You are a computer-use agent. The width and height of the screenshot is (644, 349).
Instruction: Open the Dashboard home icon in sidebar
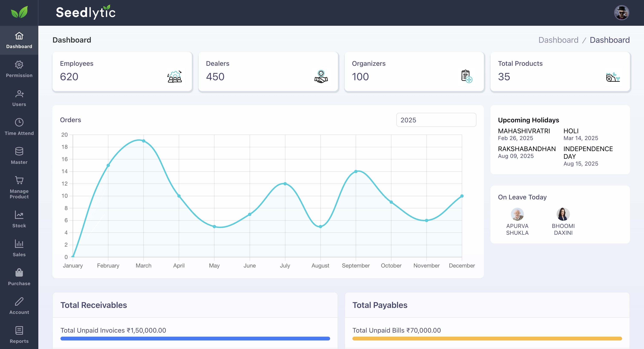(x=19, y=36)
